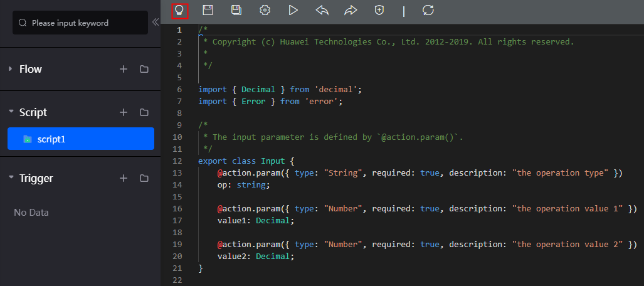Screen dimensions: 644x286
Task: Place cursor on 'Error' in the import line
Action: [253, 102]
